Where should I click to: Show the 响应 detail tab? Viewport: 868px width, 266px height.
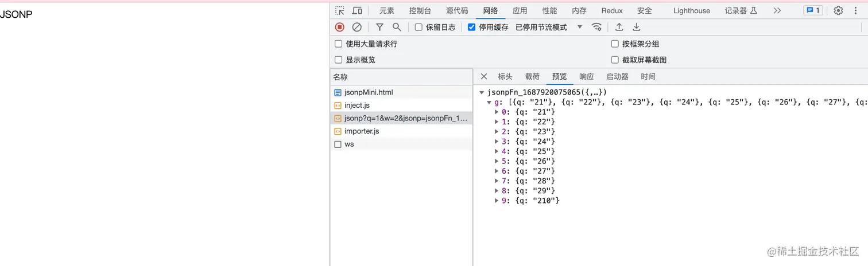click(x=587, y=76)
